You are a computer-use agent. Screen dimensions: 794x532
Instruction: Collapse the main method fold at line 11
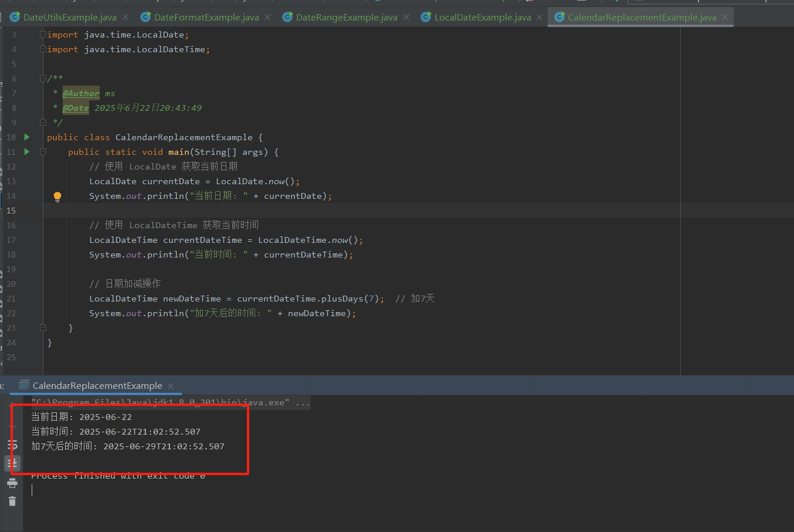[x=43, y=152]
